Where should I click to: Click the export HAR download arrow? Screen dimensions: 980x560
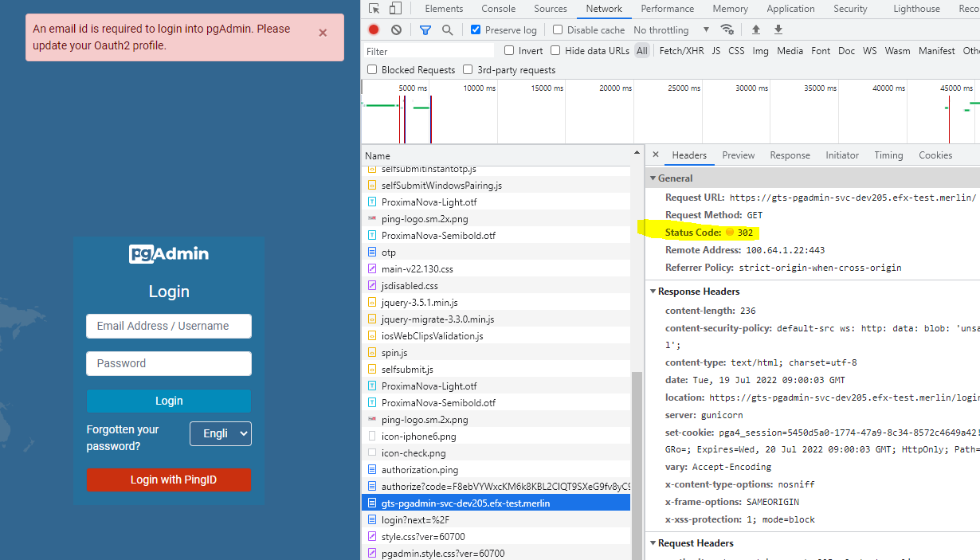(778, 29)
